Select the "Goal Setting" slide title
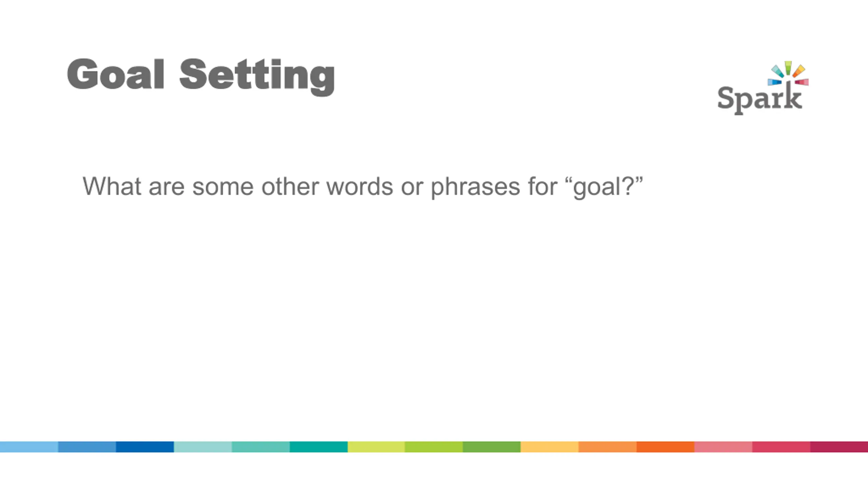This screenshot has height=488, width=868. click(201, 75)
